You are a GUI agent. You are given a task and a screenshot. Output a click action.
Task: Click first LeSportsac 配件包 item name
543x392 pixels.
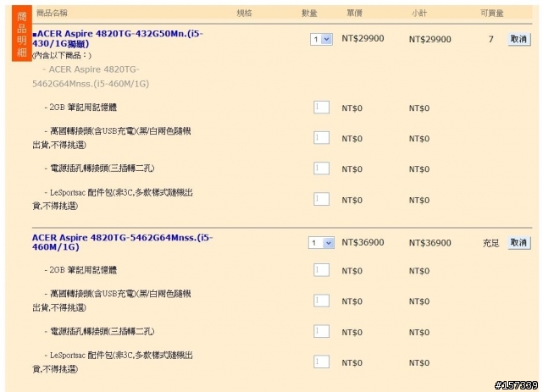point(113,199)
